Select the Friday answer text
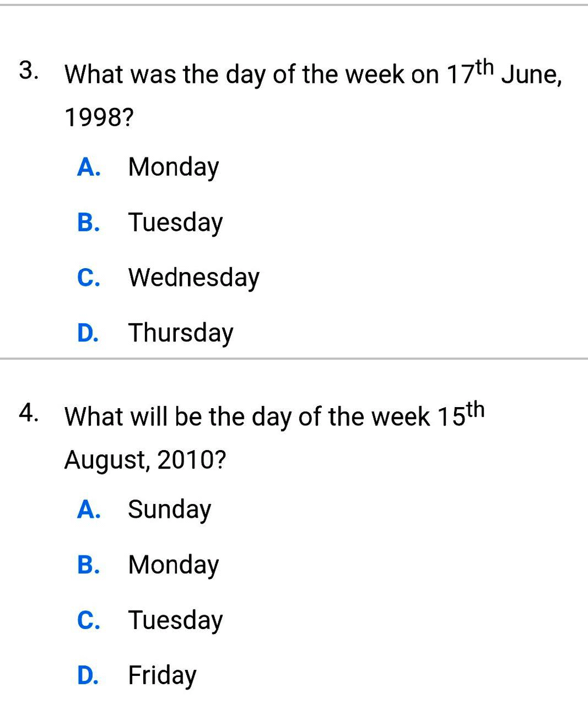This screenshot has width=588, height=720. click(x=162, y=675)
